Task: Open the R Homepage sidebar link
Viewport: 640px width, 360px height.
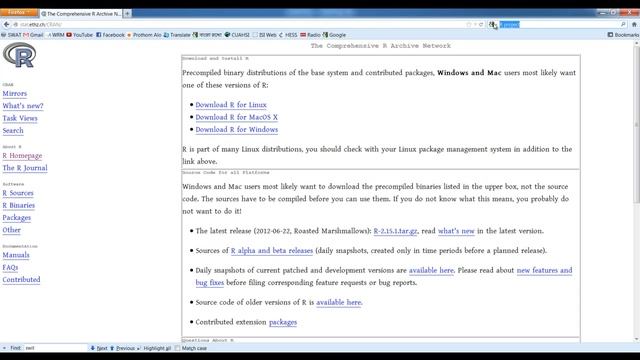Action: click(22, 156)
